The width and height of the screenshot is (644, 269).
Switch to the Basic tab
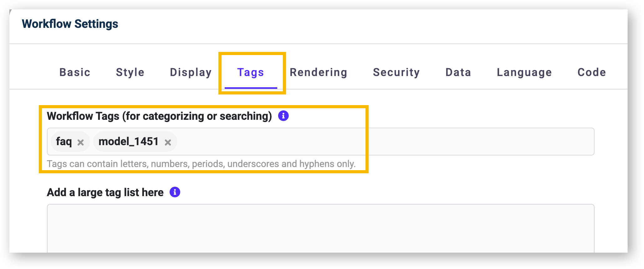coord(74,72)
